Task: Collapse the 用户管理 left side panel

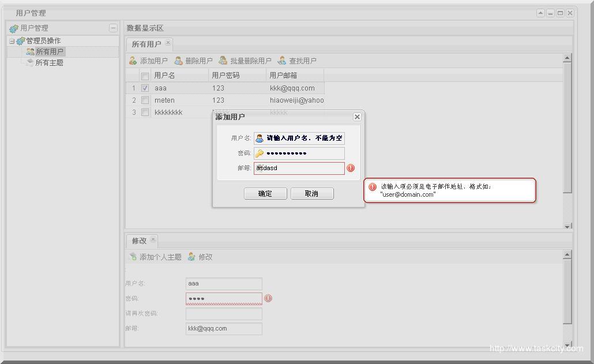Action: (x=113, y=28)
